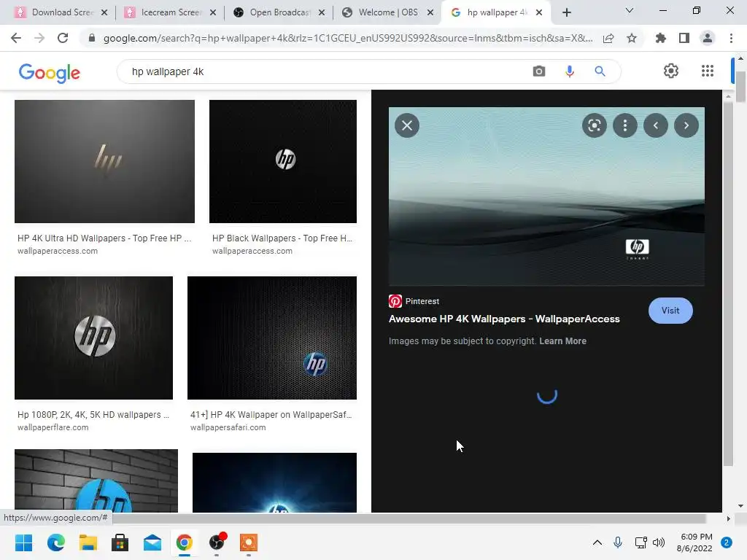747x560 pixels.
Task: Open Icecream Screen Recorder in taskbar
Action: [x=249, y=542]
